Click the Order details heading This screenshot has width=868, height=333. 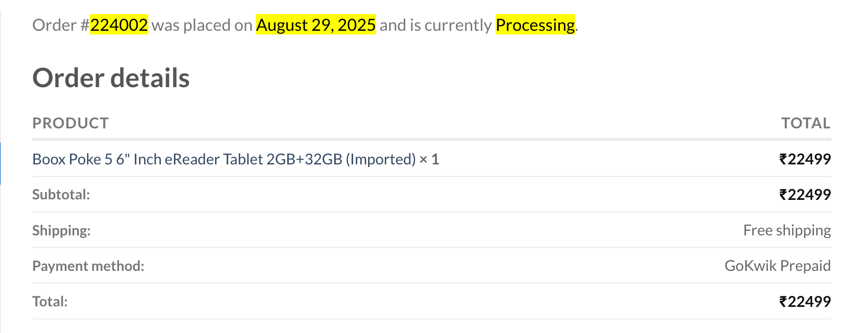pyautogui.click(x=111, y=78)
